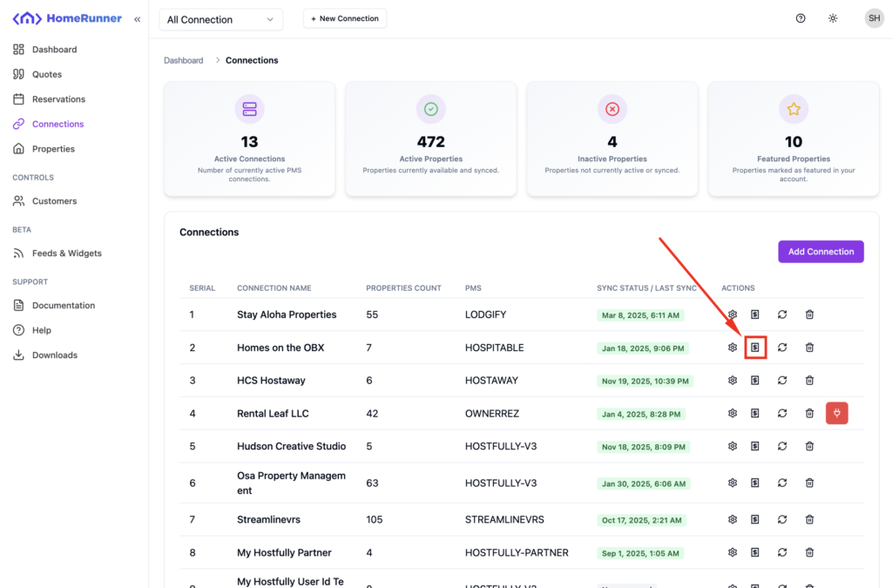Click the purple Add Connection button
The image size is (892, 588).
[821, 252]
